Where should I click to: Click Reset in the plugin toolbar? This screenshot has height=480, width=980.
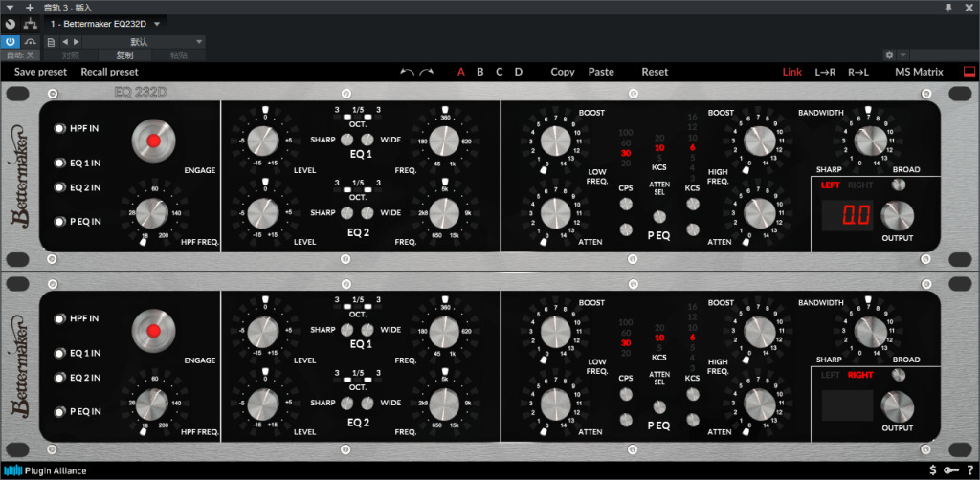pyautogui.click(x=655, y=72)
